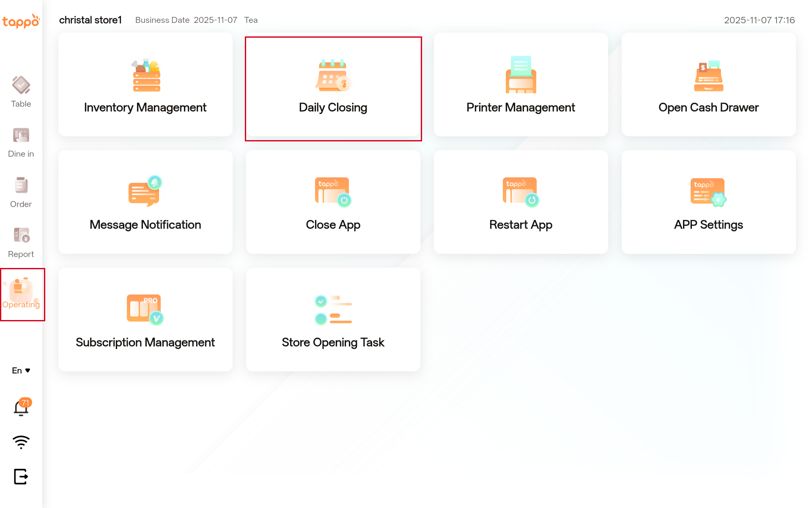Open the Inventory Management tile
The width and height of the screenshot is (812, 508).
[145, 85]
